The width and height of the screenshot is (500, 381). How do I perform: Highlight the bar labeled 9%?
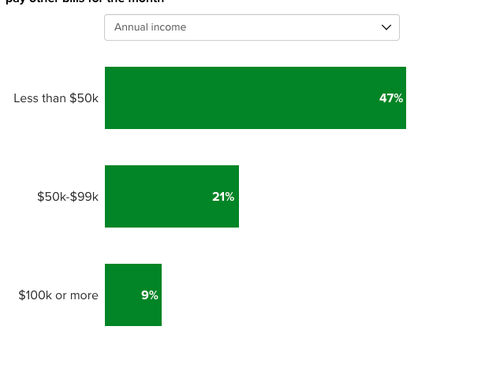(x=133, y=295)
